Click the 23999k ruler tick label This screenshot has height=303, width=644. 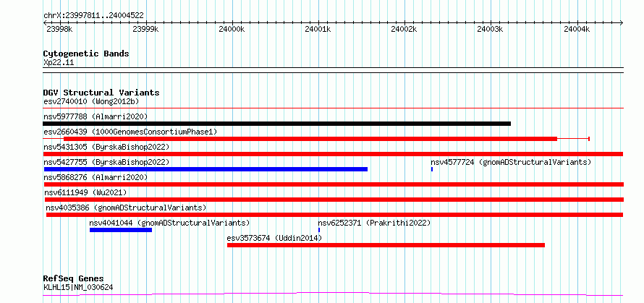coord(146,29)
